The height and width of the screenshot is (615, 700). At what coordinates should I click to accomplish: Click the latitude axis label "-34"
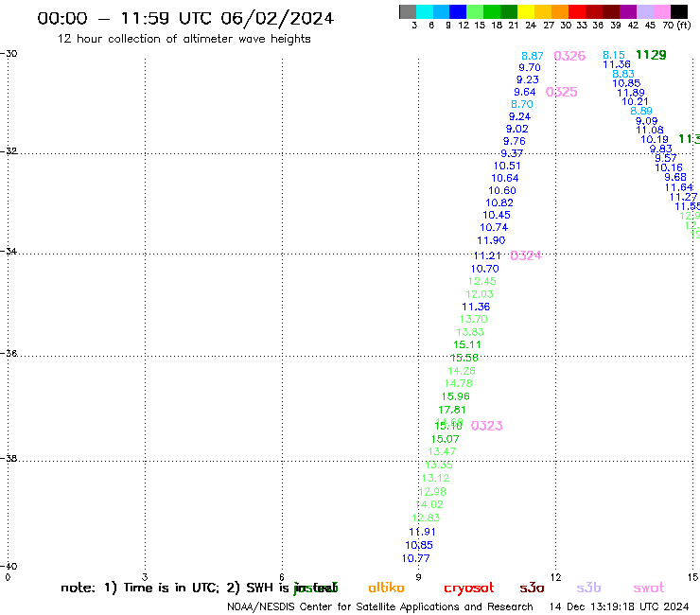click(9, 251)
